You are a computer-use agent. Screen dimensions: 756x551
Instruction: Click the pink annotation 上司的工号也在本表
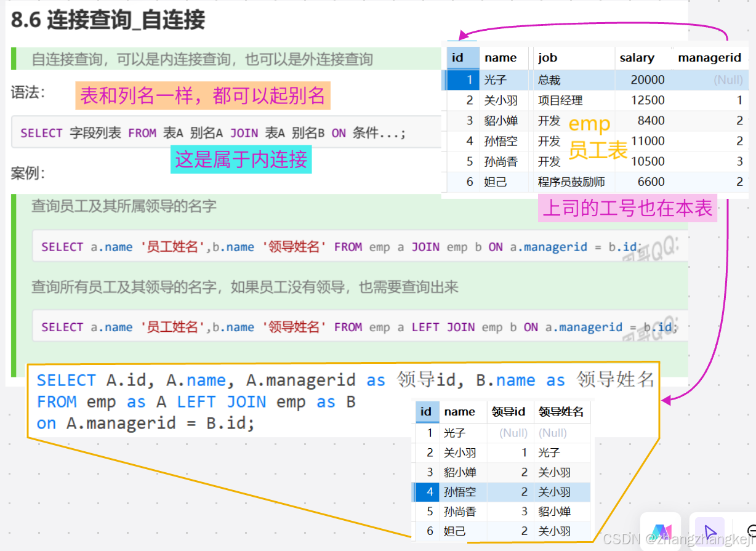point(626,209)
